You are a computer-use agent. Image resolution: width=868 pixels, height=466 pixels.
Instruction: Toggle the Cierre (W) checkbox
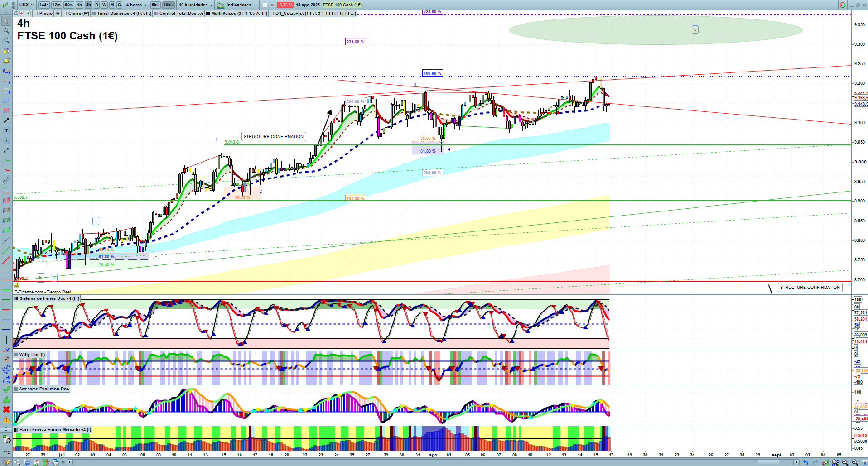click(65, 14)
